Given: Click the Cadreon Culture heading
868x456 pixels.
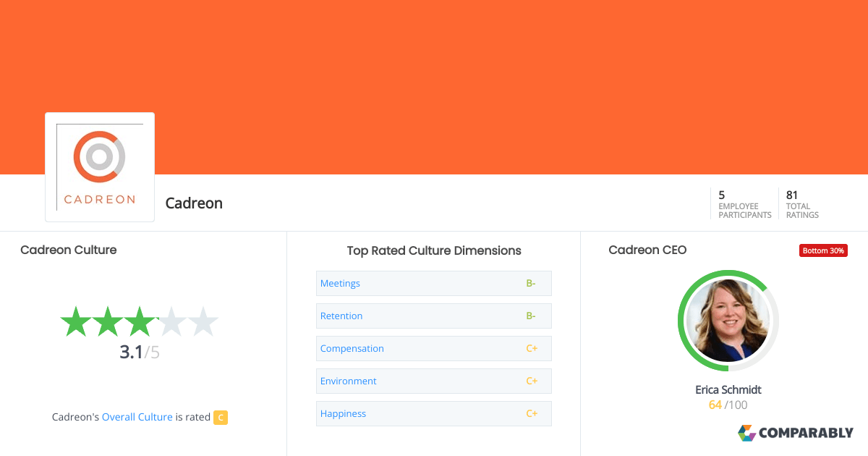Looking at the screenshot, I should click(69, 250).
